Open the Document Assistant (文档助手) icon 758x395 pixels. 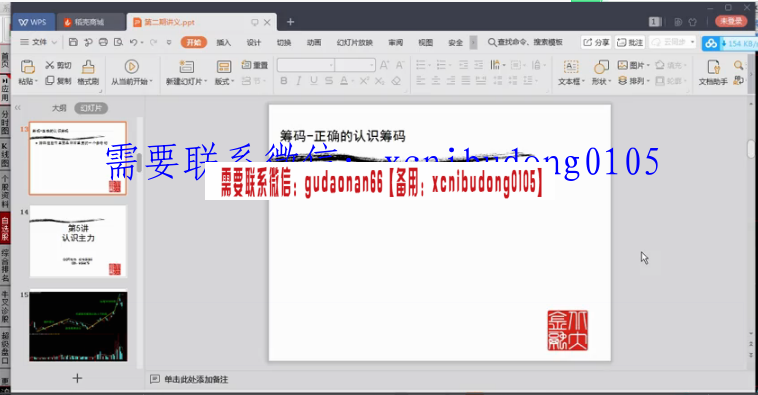[x=713, y=67]
